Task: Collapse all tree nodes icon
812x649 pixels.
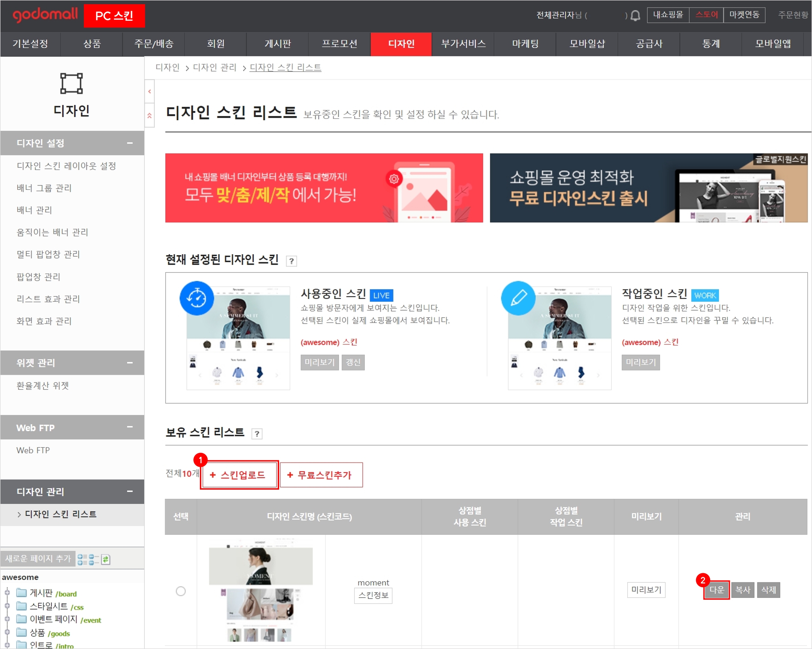Action: [93, 559]
